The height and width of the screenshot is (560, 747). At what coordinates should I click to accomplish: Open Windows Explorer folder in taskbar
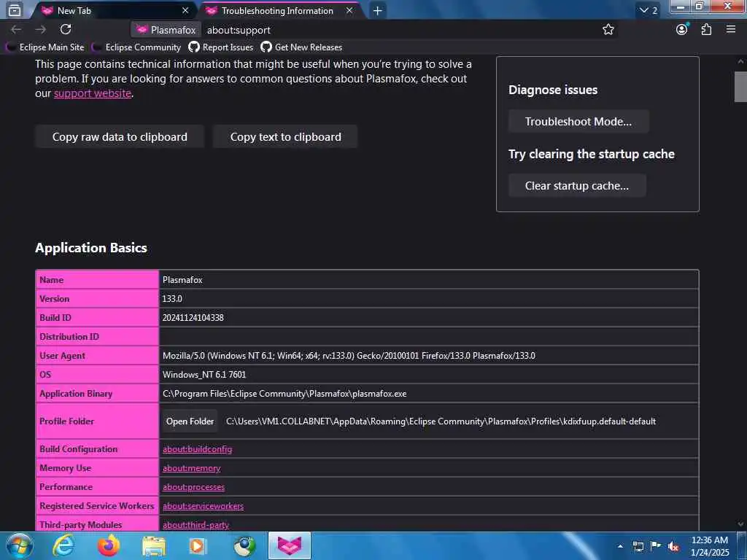153,545
